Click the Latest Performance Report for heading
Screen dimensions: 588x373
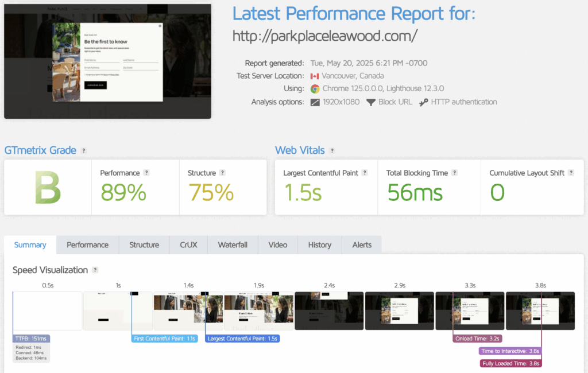[354, 14]
